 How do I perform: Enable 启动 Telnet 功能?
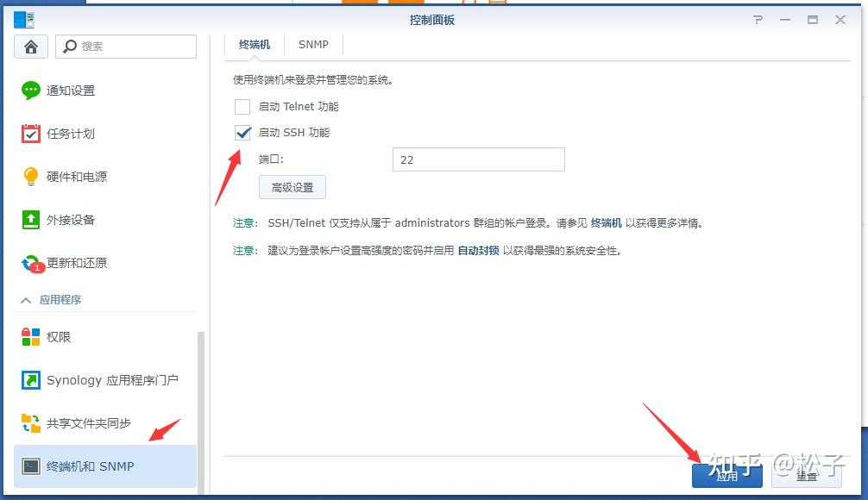242,106
